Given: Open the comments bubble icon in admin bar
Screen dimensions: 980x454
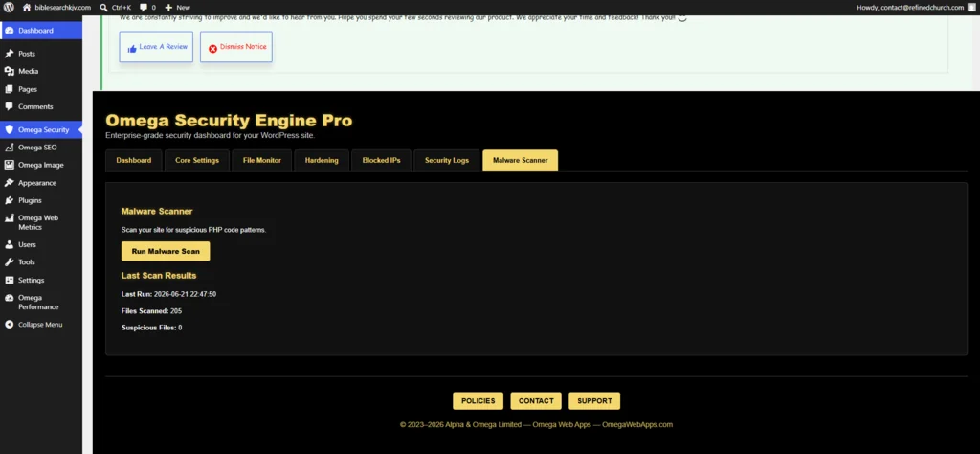Looking at the screenshot, I should tap(144, 8).
